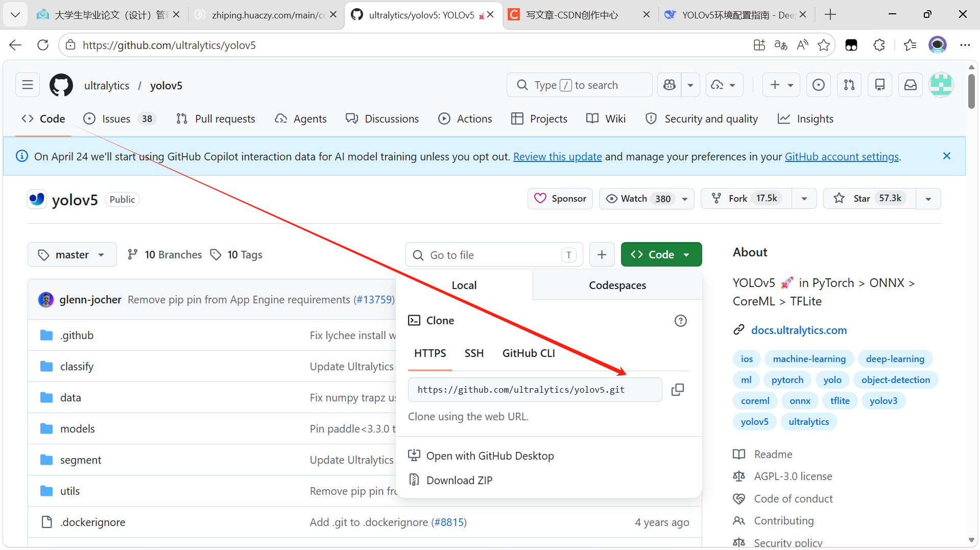980x550 pixels.
Task: Select the SSH clone option
Action: [474, 353]
